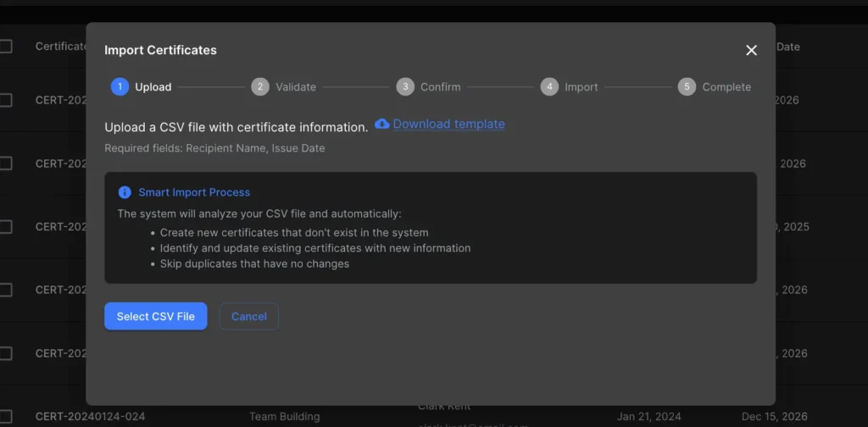
Task: Click the cloud download icon
Action: (382, 124)
